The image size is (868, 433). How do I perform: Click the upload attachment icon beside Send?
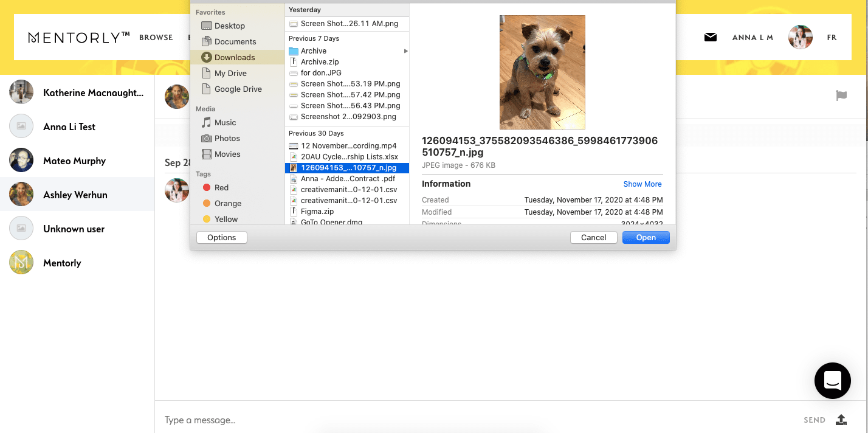[x=841, y=420]
